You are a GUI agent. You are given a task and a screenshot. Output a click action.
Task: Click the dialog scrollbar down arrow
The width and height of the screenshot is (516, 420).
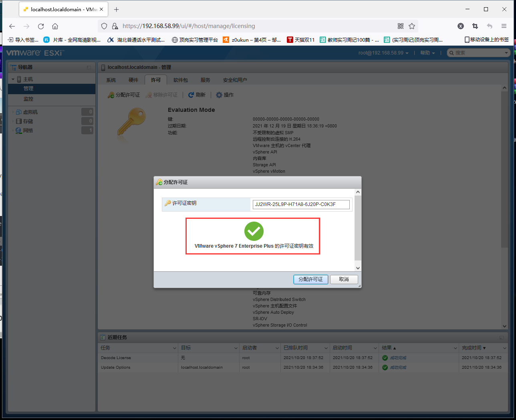tap(358, 268)
